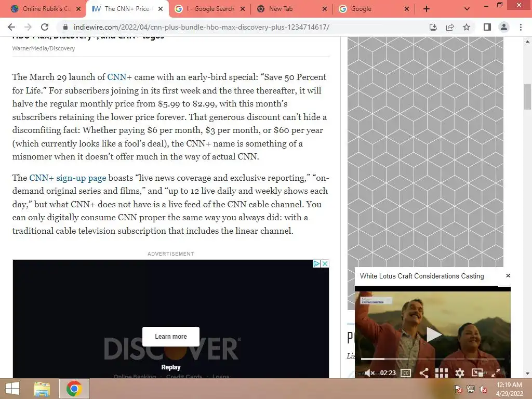This screenshot has height=399, width=532.
Task: Click Learn more on the Discover ad
Action: [x=170, y=337]
